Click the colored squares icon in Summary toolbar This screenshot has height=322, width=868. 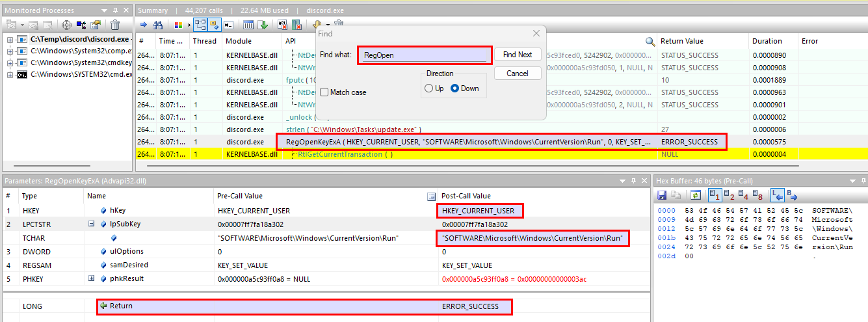pos(179,25)
